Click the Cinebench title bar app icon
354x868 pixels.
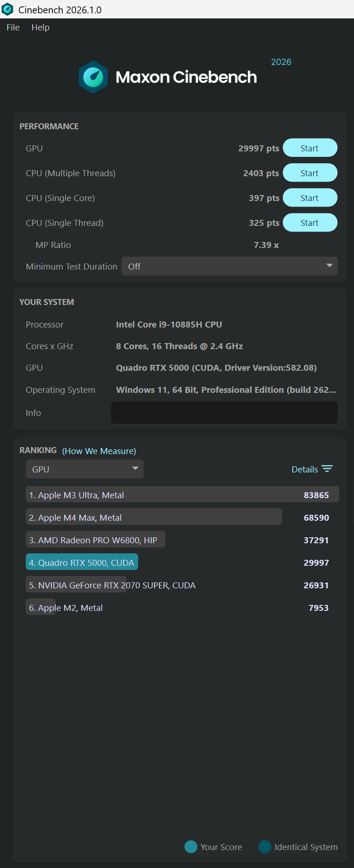click(x=8, y=9)
